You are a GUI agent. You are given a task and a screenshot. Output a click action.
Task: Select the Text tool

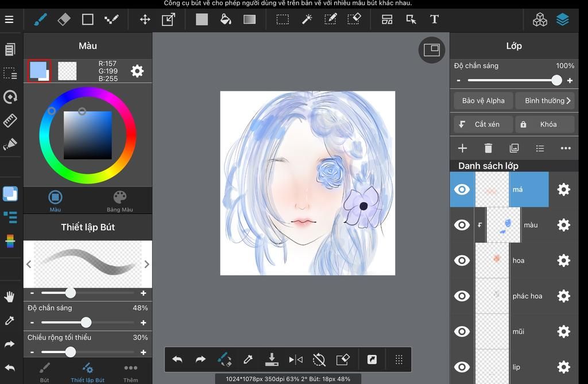(x=434, y=20)
